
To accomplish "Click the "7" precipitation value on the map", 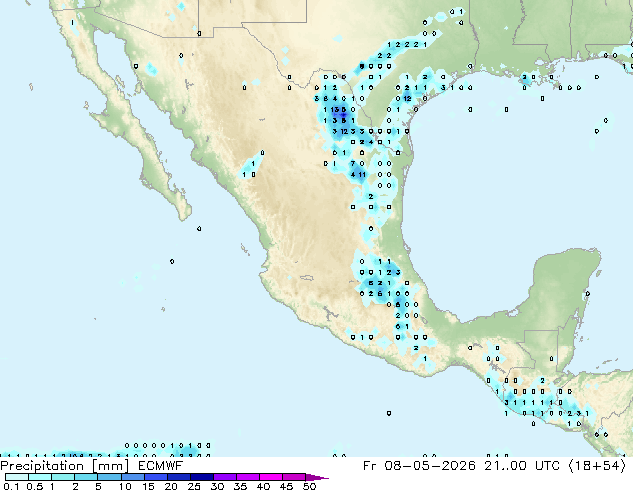I will [x=353, y=164].
